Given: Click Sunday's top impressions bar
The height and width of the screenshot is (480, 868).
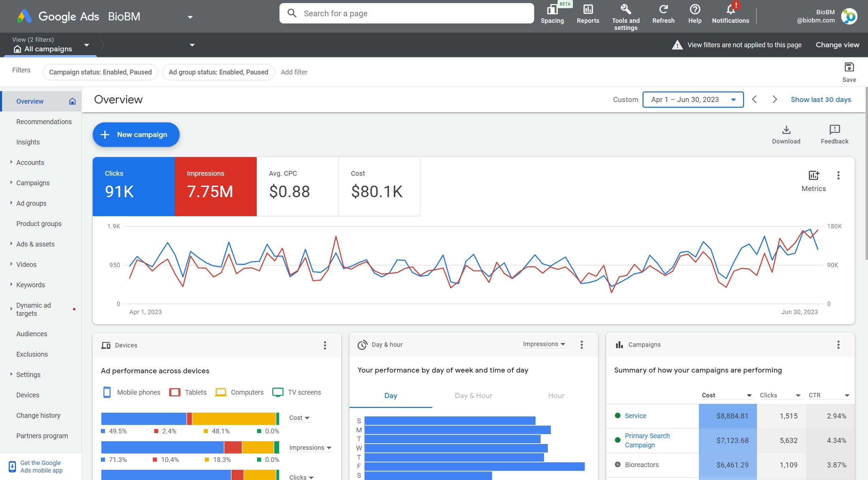Looking at the screenshot, I should pyautogui.click(x=450, y=421).
